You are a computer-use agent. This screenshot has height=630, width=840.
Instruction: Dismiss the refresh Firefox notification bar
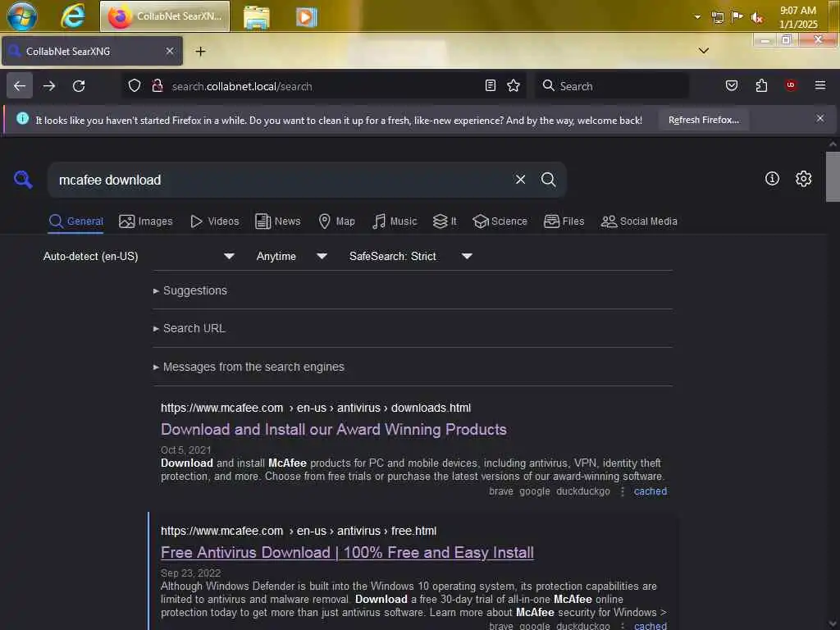[819, 118]
